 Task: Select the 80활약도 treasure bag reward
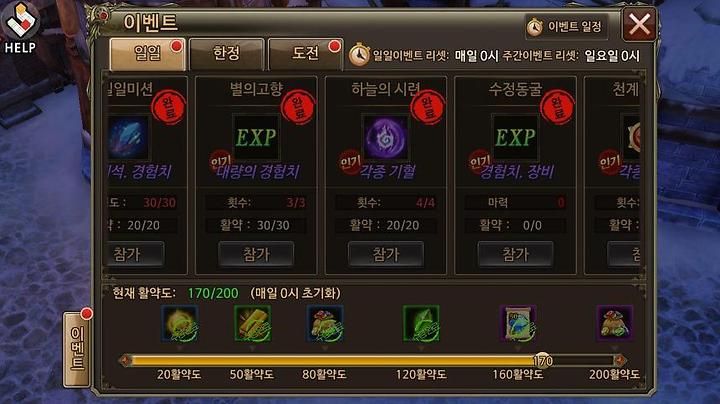click(325, 324)
